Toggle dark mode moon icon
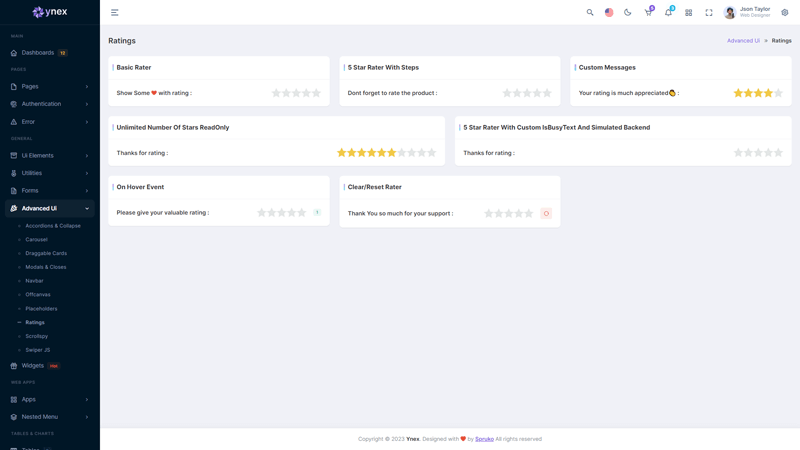The width and height of the screenshot is (800, 450). click(628, 13)
